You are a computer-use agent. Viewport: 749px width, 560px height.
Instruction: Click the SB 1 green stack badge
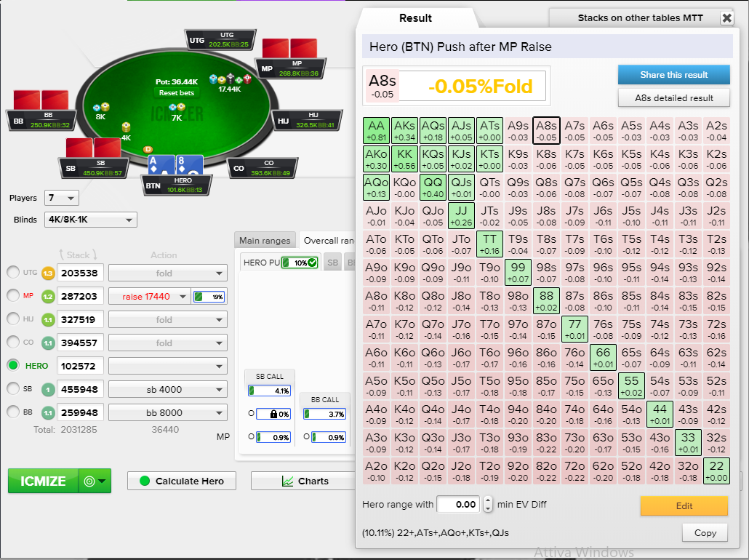[x=48, y=390]
